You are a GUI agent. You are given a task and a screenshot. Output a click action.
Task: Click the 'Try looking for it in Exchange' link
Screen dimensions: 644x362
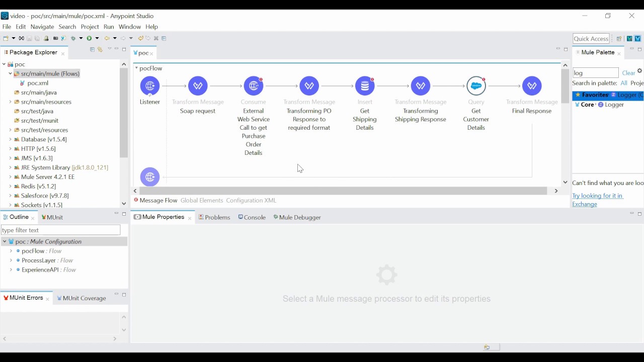tap(598, 200)
